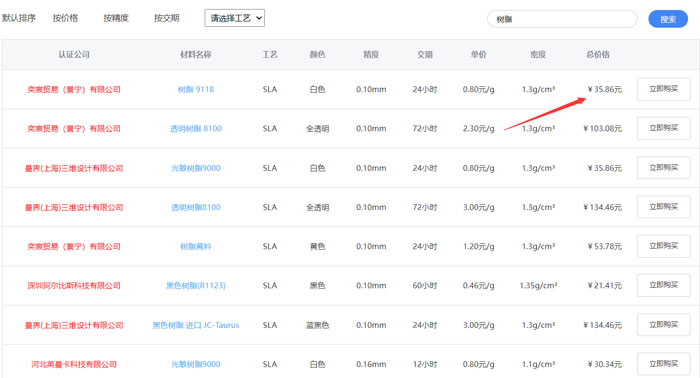Select the 1.35g/cm³ density cell

(538, 286)
